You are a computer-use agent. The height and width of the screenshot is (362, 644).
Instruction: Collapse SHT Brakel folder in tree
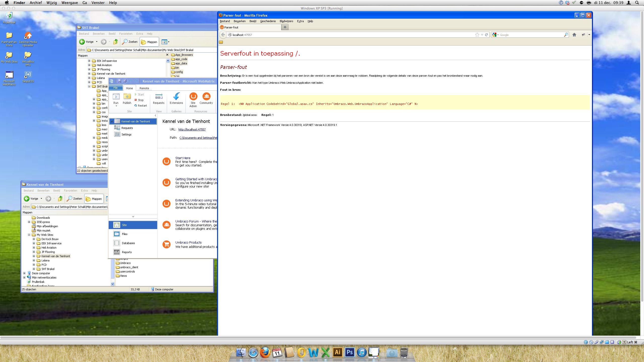pos(89,86)
